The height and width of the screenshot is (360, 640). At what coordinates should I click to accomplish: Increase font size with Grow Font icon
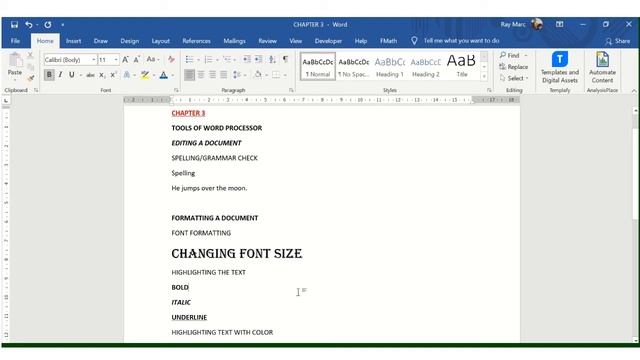point(126,60)
